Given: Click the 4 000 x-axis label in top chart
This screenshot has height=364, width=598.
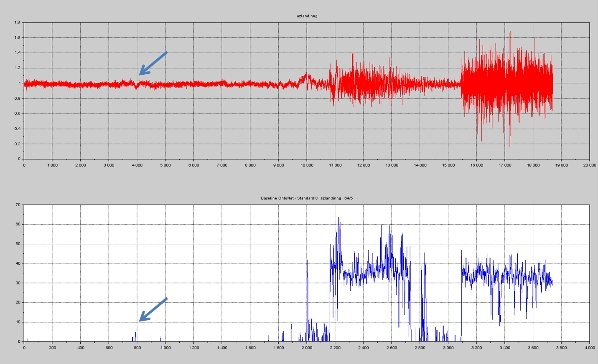Looking at the screenshot, I should tap(137, 165).
